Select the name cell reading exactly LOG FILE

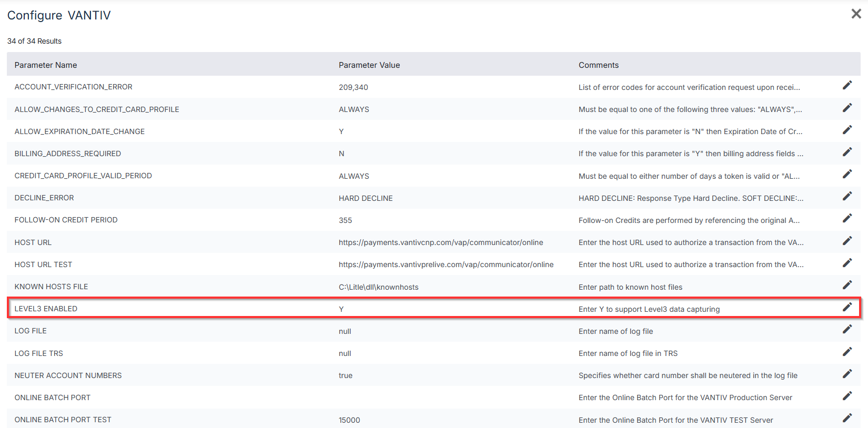pyautogui.click(x=31, y=331)
